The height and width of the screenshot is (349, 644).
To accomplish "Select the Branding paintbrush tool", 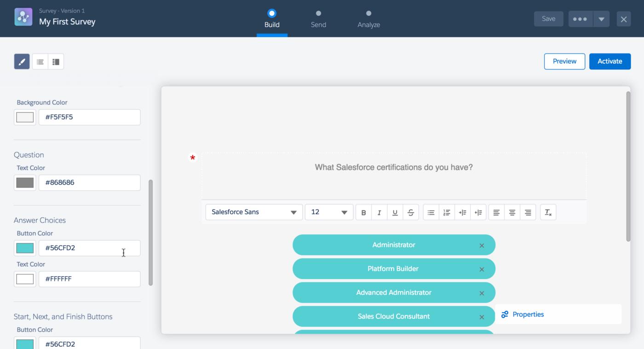I will [x=22, y=61].
